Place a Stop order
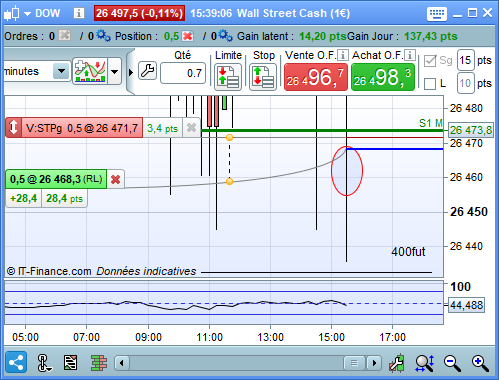Viewport: 499px width, 380px height. [263, 77]
